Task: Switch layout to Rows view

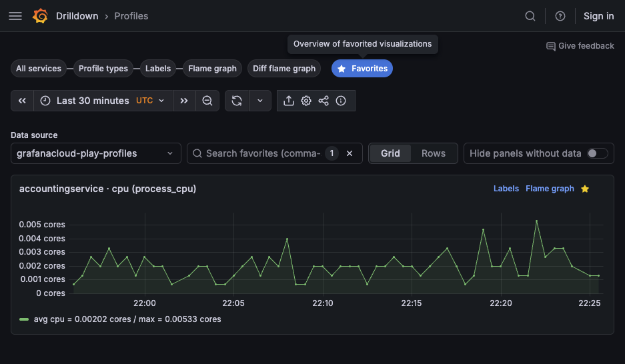Action: coord(433,153)
